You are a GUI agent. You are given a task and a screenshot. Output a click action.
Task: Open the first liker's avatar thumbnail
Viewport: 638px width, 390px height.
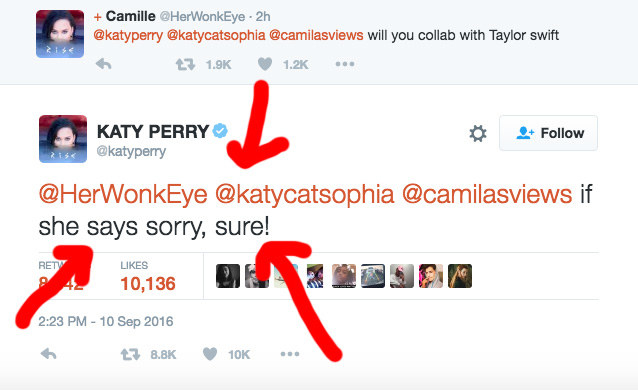[x=227, y=276]
